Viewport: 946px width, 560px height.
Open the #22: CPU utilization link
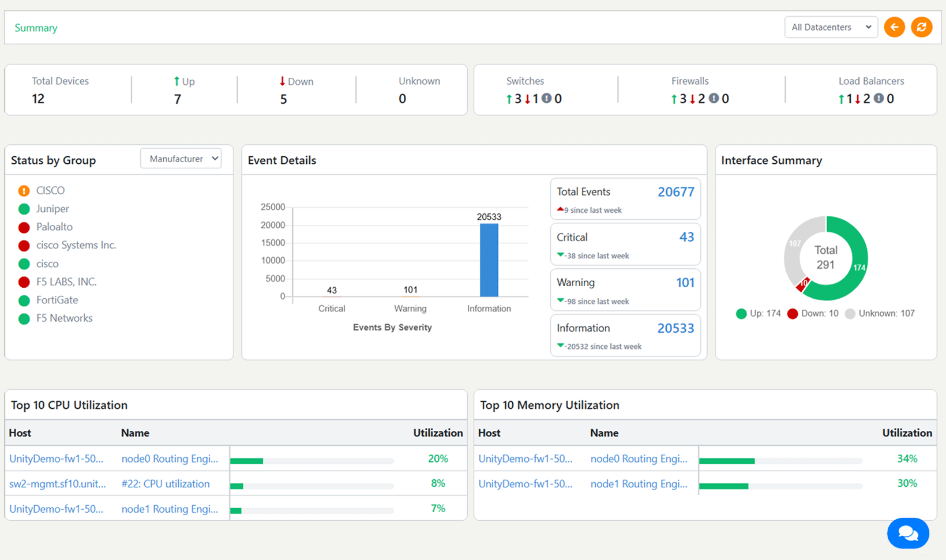coord(166,484)
